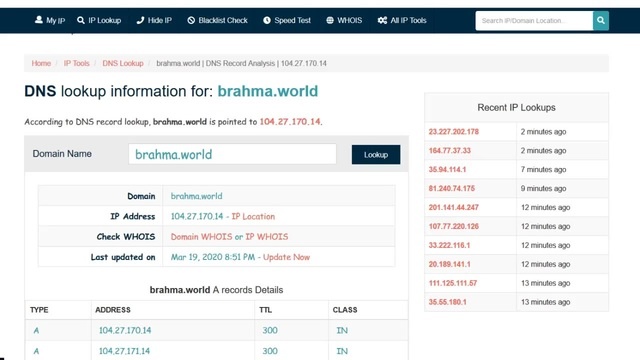Click the All IP Tools gears icon
640x360 pixels.
point(382,20)
